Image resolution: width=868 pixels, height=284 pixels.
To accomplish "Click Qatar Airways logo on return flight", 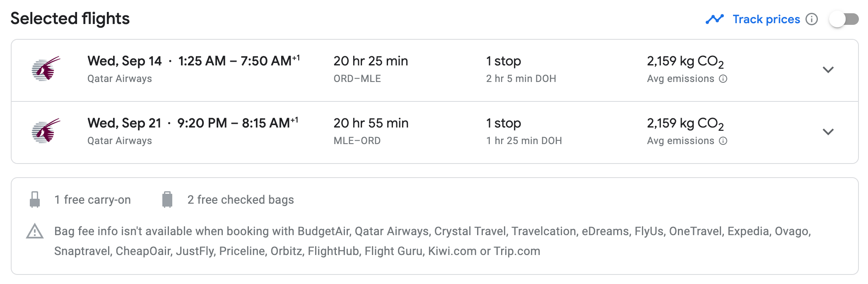I will pos(46,131).
